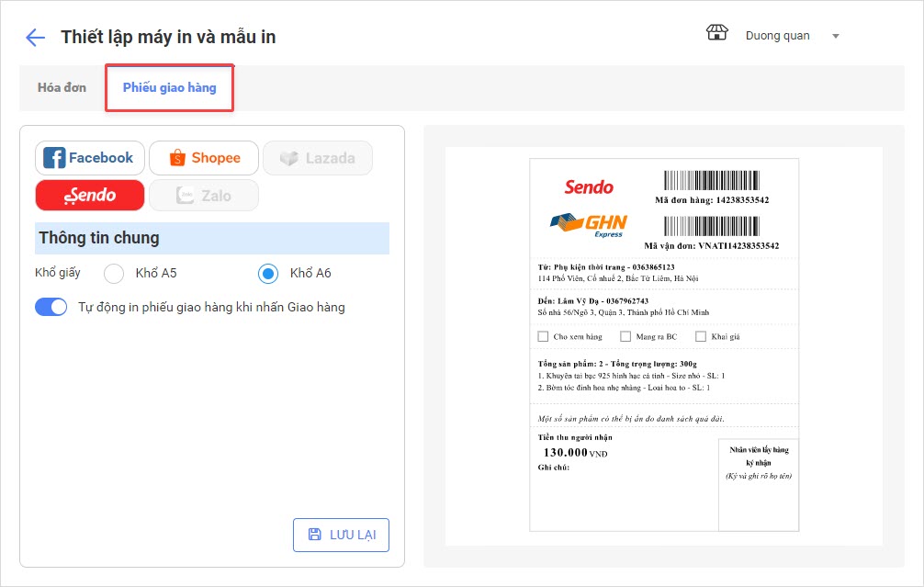Open the Duong quan store selector

click(777, 36)
